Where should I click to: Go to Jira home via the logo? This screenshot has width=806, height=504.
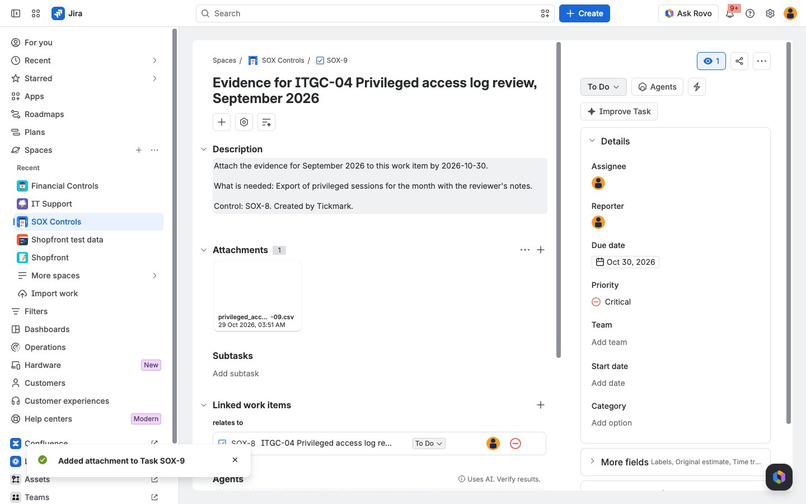coord(67,13)
